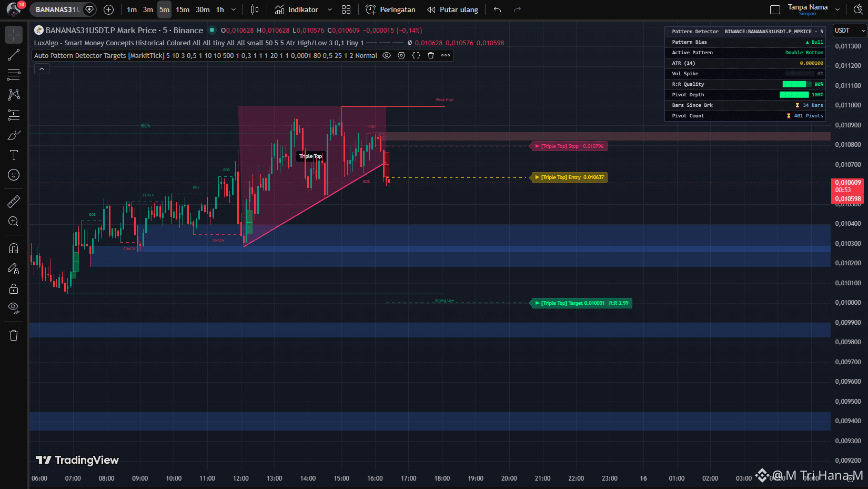Screen dimensions: 868x489
Task: Open the emoji and icons tool
Action: (x=14, y=175)
